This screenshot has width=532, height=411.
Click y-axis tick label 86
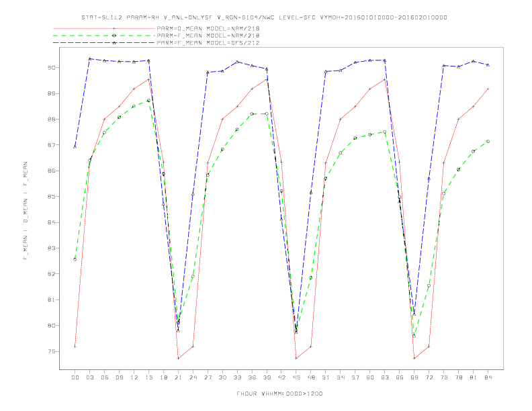tap(52, 171)
